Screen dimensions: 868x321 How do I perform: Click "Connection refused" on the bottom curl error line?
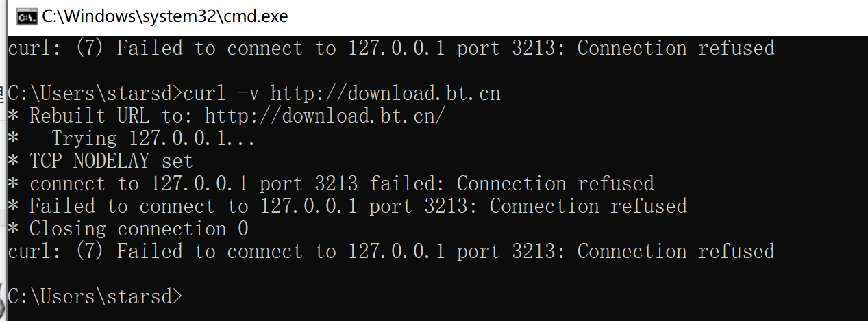coord(676,251)
